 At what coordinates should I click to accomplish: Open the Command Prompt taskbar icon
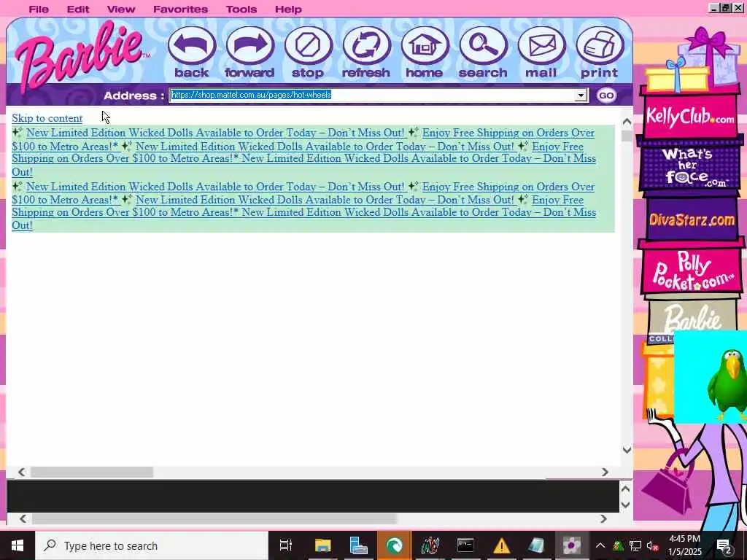pyautogui.click(x=465, y=545)
